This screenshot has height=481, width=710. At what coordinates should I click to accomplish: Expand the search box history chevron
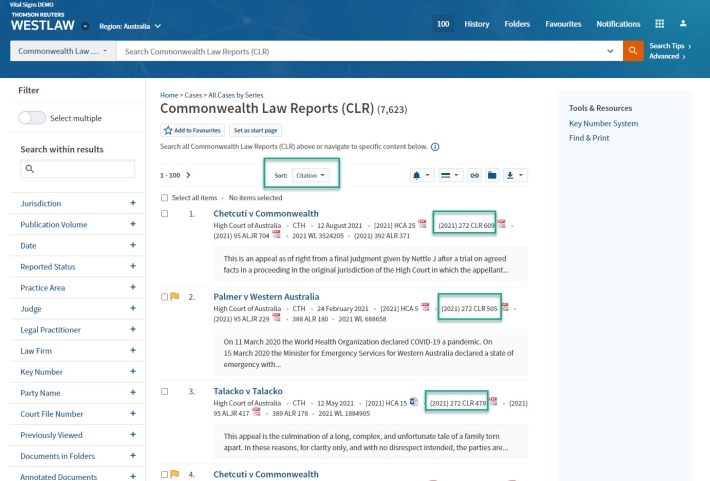tap(610, 51)
